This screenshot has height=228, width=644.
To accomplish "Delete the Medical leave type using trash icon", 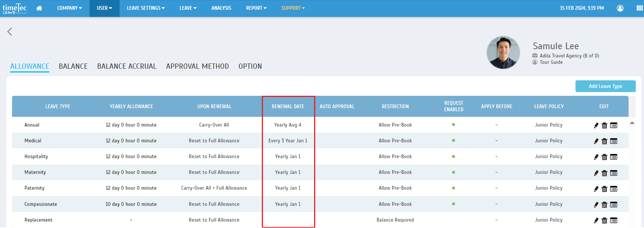I will pyautogui.click(x=604, y=141).
